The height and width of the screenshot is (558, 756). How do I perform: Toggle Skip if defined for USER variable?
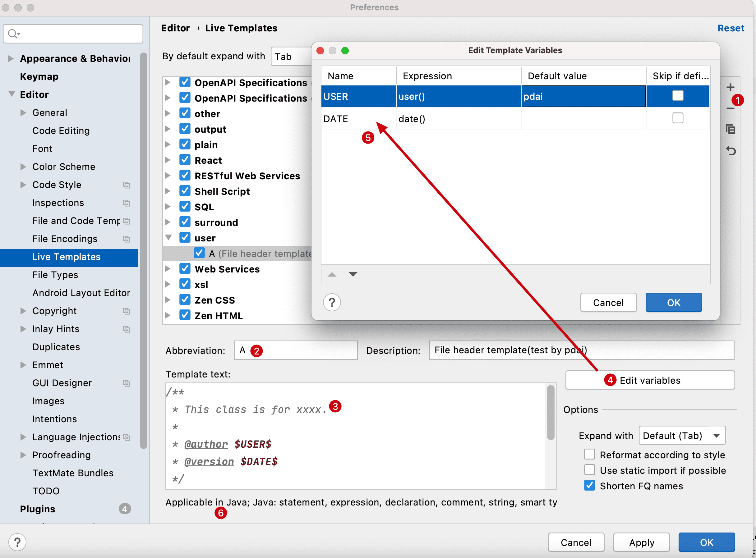(x=677, y=96)
